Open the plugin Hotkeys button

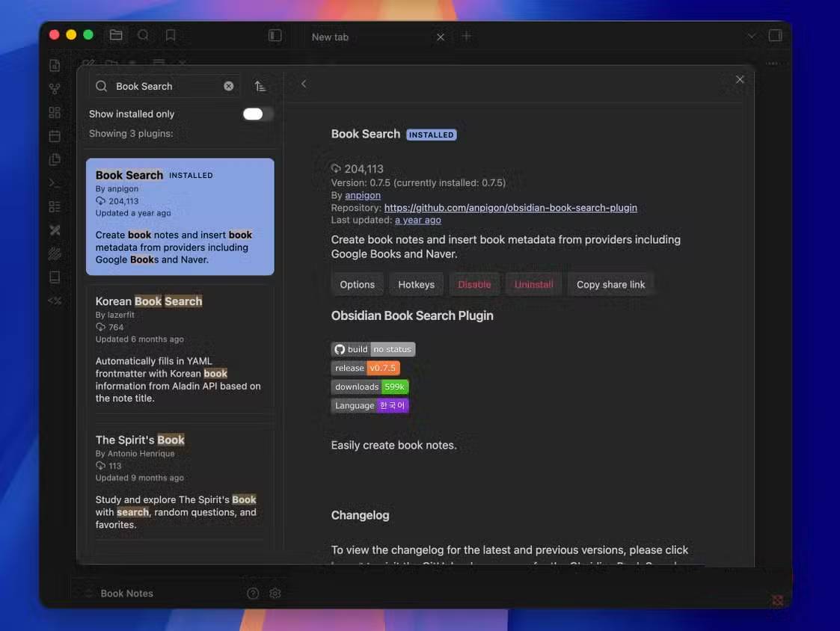click(x=416, y=284)
